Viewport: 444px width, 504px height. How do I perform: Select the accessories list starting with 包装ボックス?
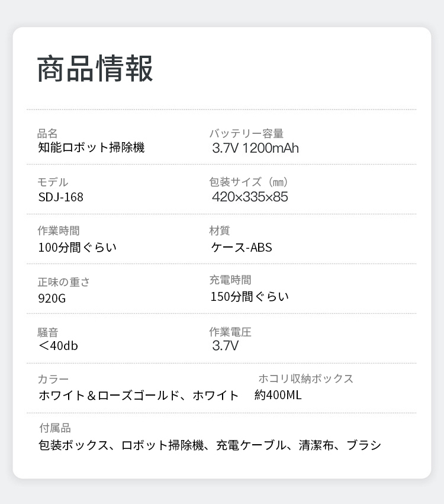coord(210,445)
